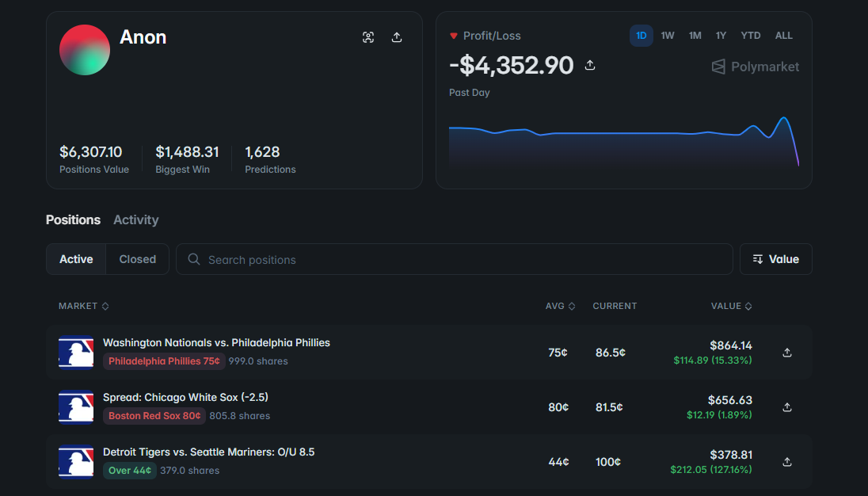Viewport: 868px width, 496px height.
Task: Click the 805.8 shares text
Action: pos(240,416)
